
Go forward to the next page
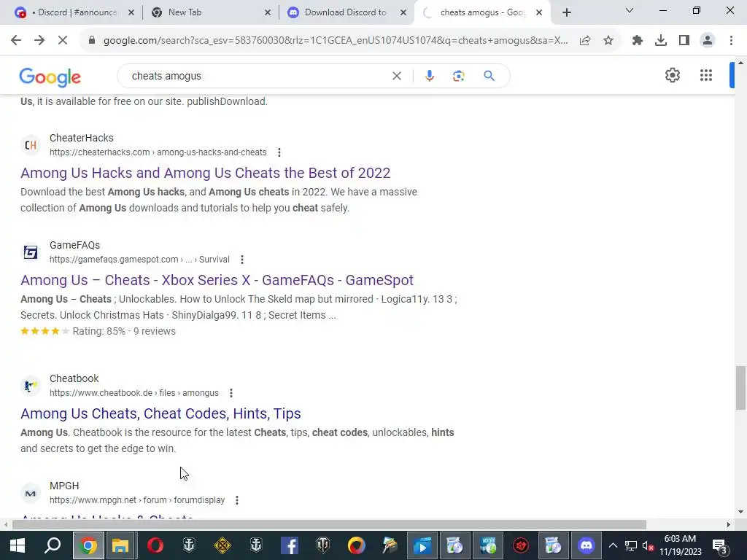coord(39,41)
